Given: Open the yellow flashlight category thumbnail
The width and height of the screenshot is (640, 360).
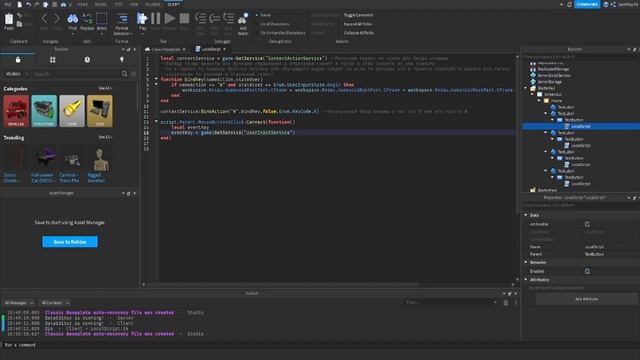Looking at the screenshot, I should [72, 111].
